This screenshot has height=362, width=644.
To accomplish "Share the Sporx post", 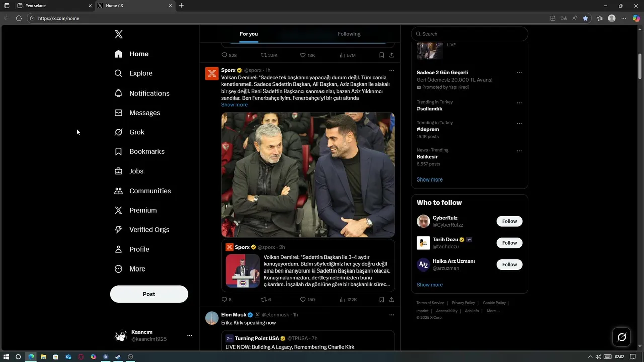I will (x=392, y=300).
